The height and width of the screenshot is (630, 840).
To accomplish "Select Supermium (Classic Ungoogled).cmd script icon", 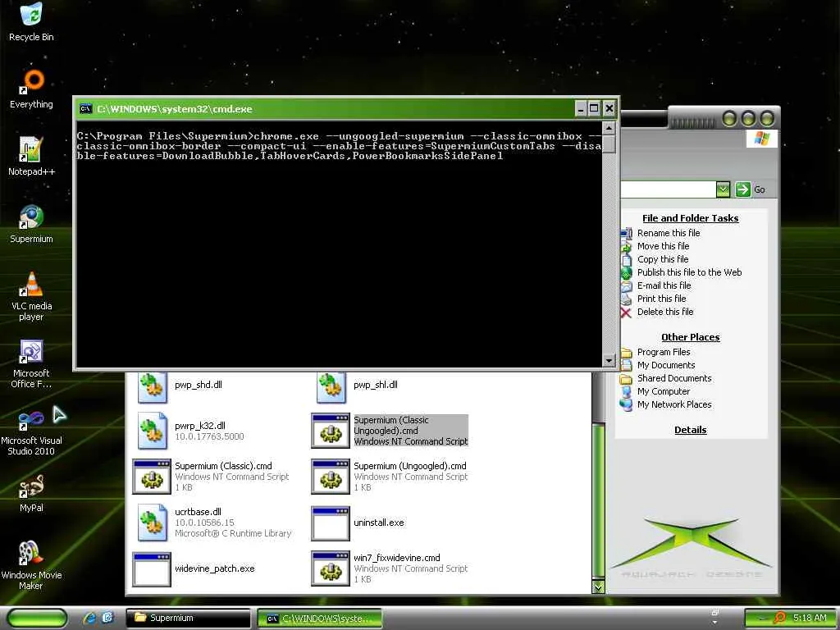I will click(331, 430).
